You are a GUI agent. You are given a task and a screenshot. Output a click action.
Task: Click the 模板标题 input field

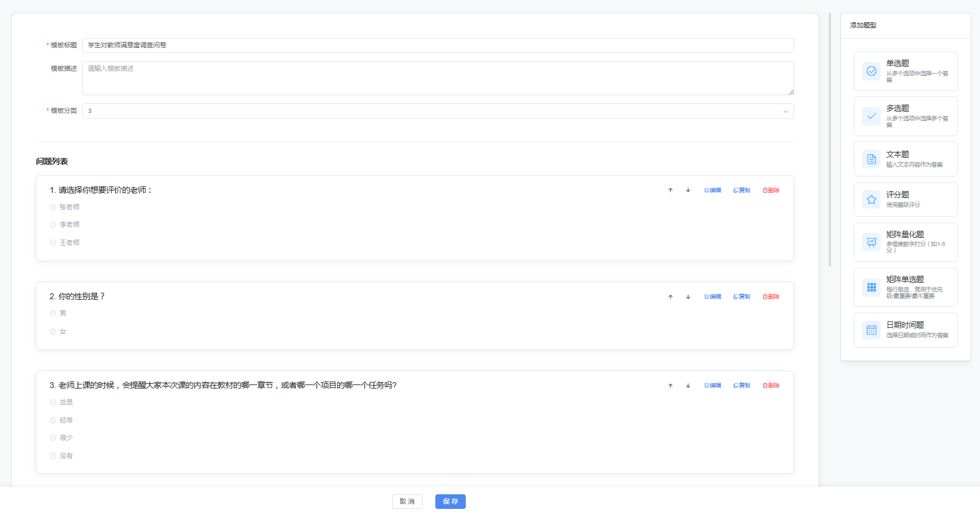tap(438, 45)
